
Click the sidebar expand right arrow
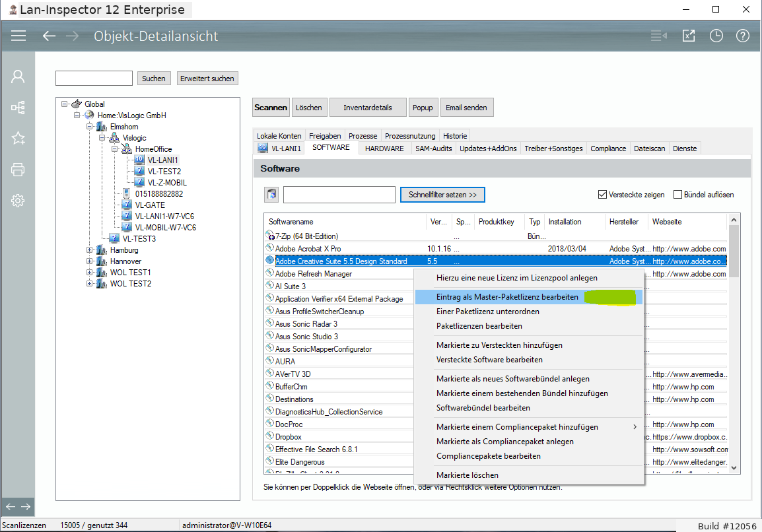(x=26, y=507)
